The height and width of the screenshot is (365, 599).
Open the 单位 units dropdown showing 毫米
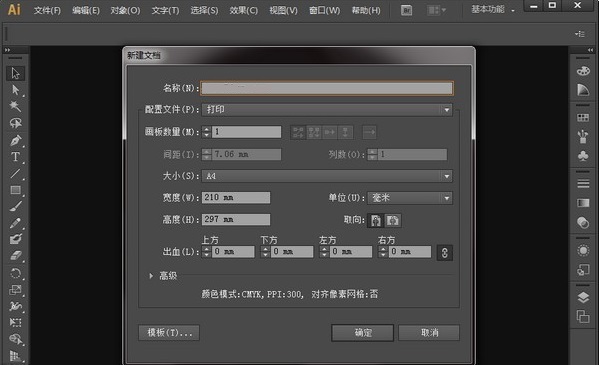410,198
